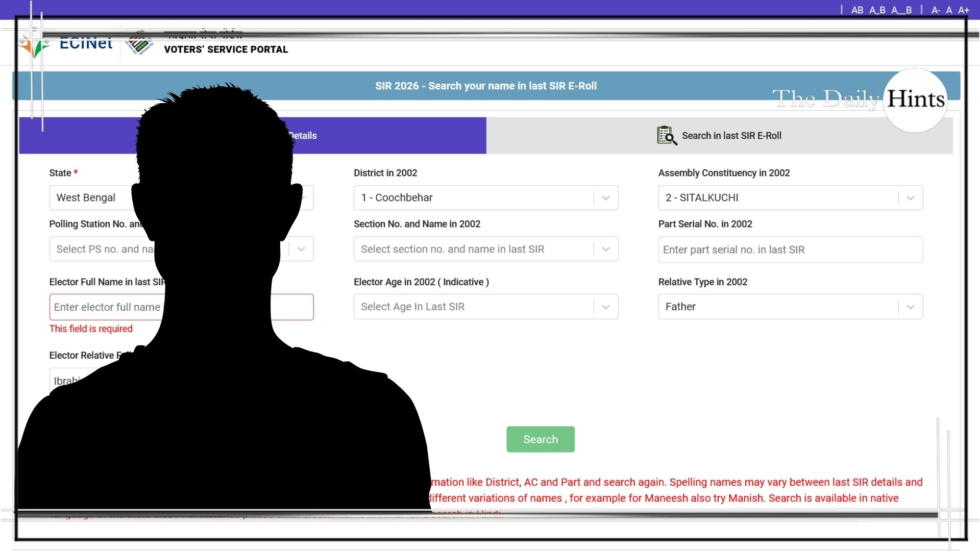The width and height of the screenshot is (980, 551).
Task: Increase font size with A+ button
Action: pyautogui.click(x=964, y=10)
